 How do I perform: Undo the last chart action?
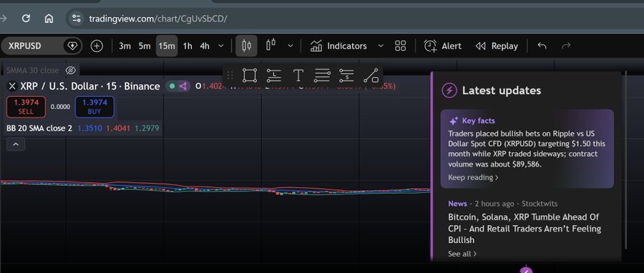pyautogui.click(x=542, y=46)
